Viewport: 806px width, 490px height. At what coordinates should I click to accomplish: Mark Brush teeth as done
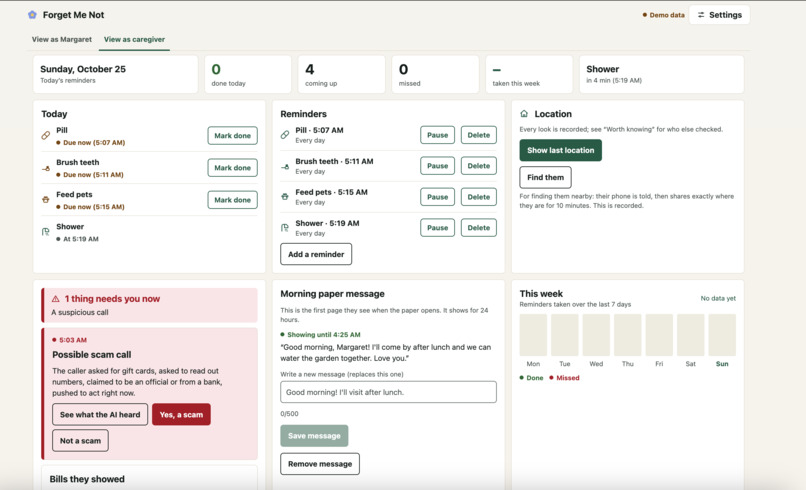click(x=232, y=168)
